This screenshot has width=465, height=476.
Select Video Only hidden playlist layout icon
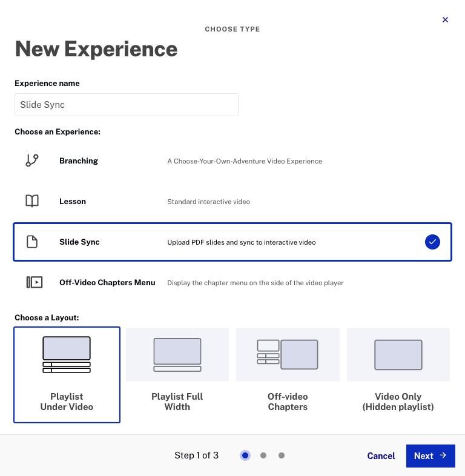[398, 354]
